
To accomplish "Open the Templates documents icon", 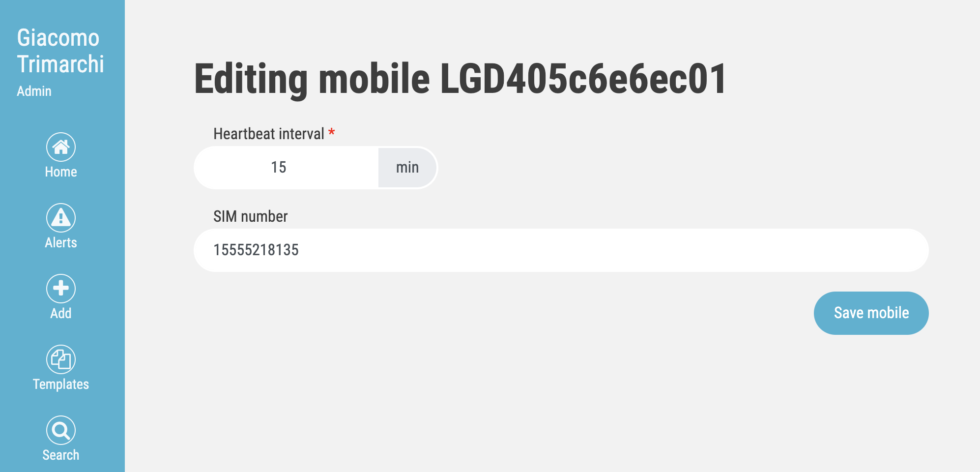I will (61, 359).
